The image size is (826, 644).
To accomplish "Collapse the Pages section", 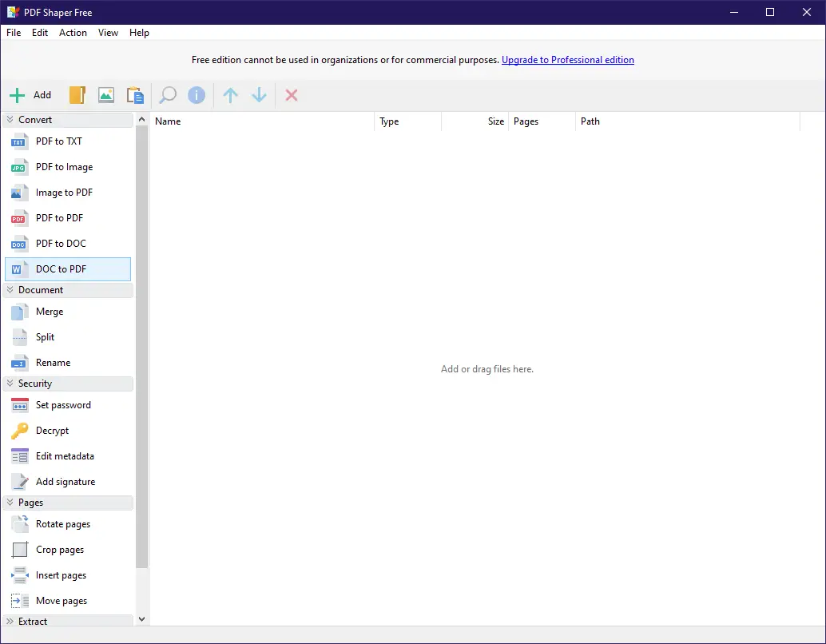I will pos(10,503).
